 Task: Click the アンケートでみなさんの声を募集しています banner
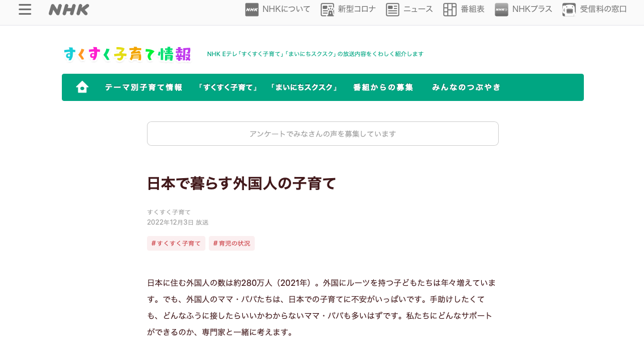323,133
